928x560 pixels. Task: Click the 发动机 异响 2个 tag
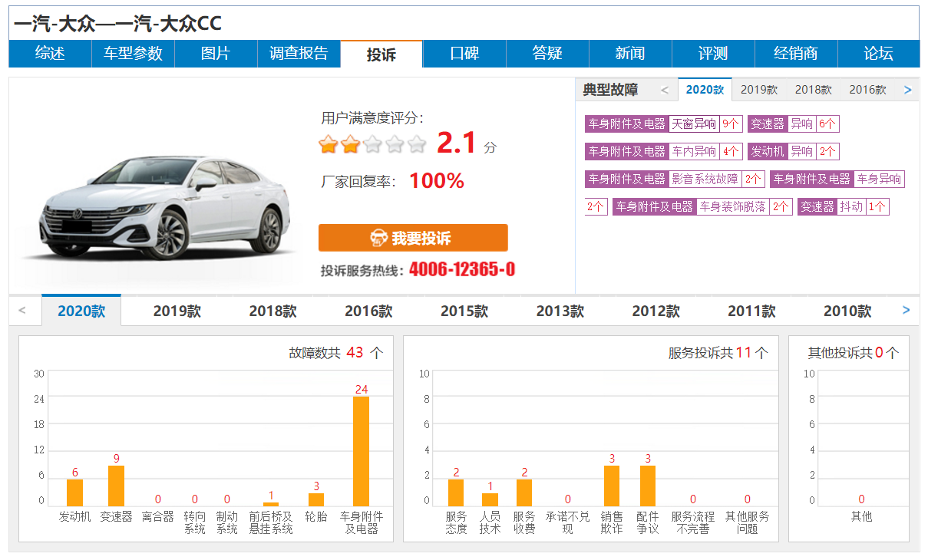[x=794, y=151]
